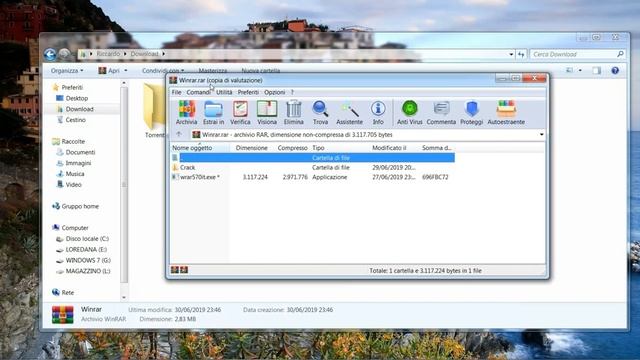Image resolution: width=640 pixels, height=360 pixels.
Task: Click the Verifica toolbar icon
Action: 240,113
